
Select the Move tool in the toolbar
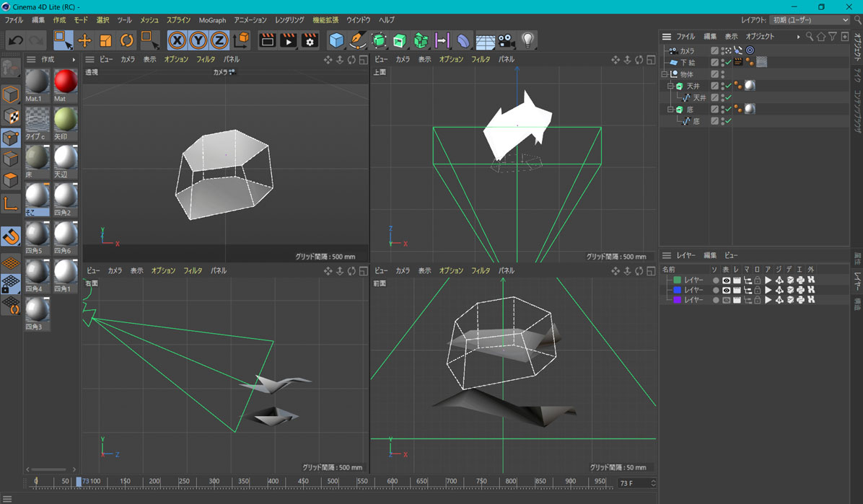point(84,41)
